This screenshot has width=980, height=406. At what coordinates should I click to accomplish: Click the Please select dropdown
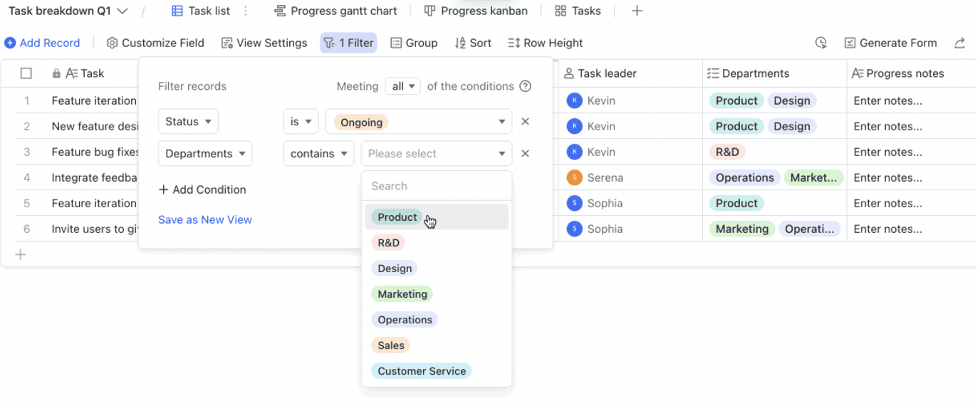[x=437, y=153]
